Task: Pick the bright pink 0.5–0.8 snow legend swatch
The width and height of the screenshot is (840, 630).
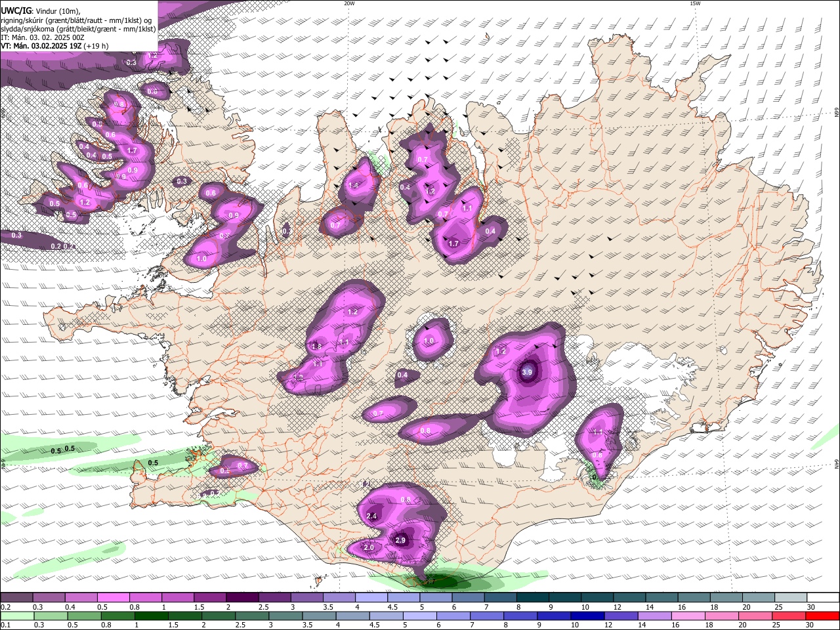Action: click(x=113, y=598)
